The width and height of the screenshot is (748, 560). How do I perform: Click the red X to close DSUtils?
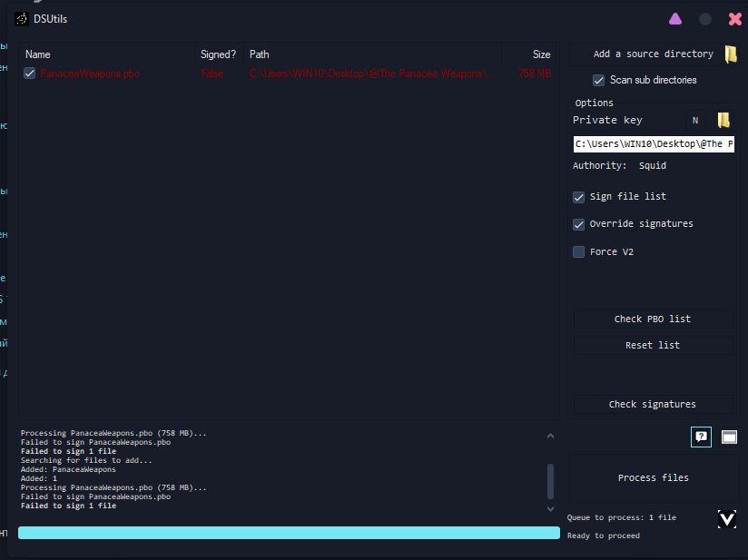click(x=735, y=19)
